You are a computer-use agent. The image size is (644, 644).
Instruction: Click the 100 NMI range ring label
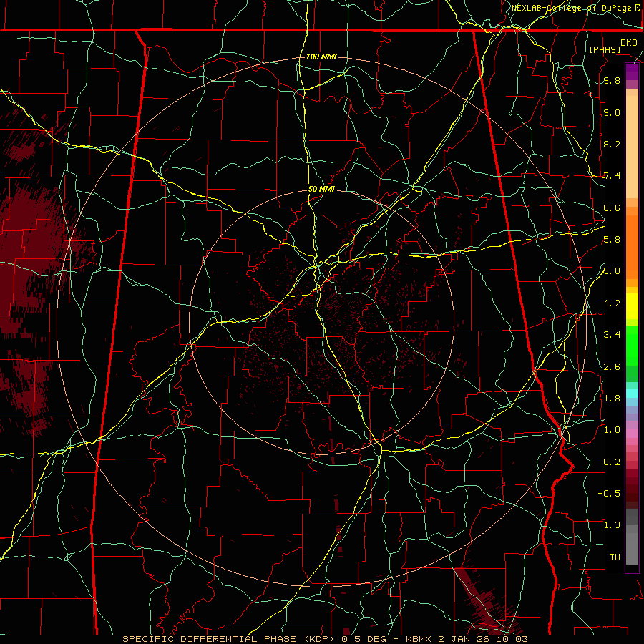(321, 57)
